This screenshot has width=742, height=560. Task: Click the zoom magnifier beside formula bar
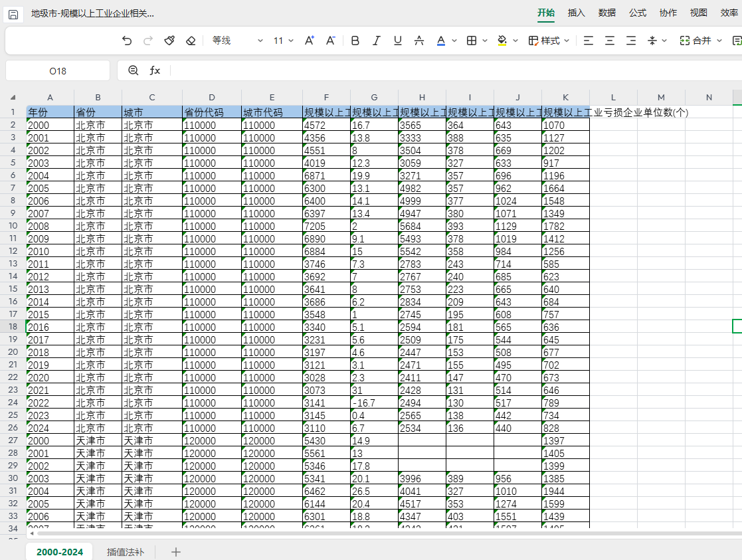[x=134, y=70]
